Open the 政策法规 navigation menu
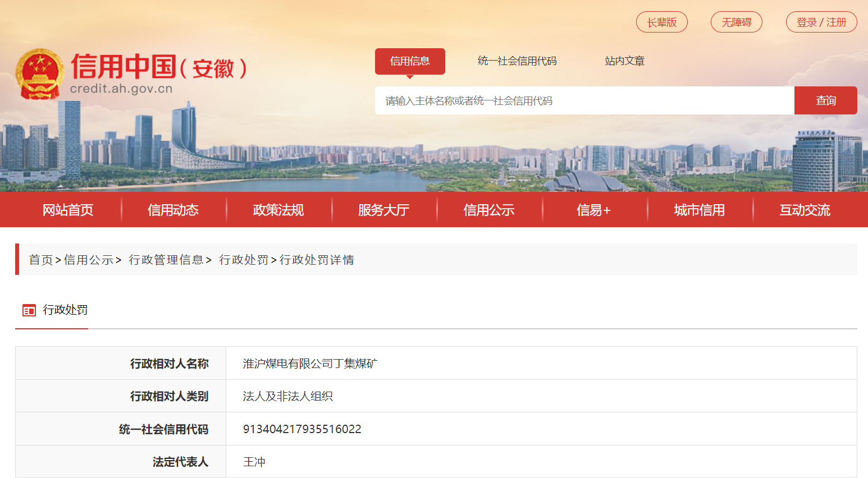This screenshot has height=478, width=868. [x=278, y=210]
